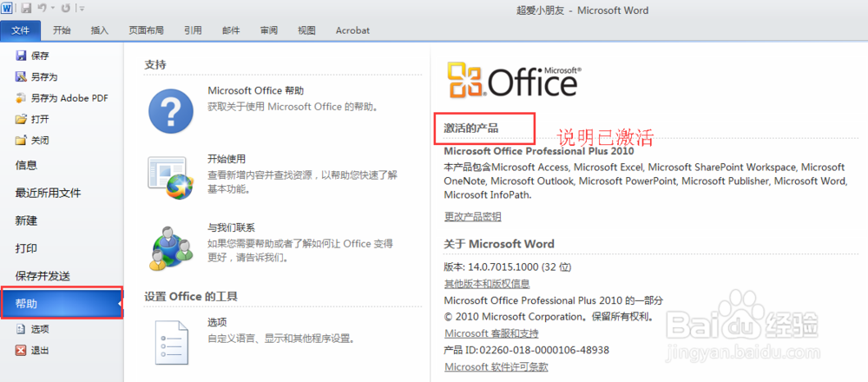Click the 支持 section heading
This screenshot has width=868, height=382.
(155, 65)
